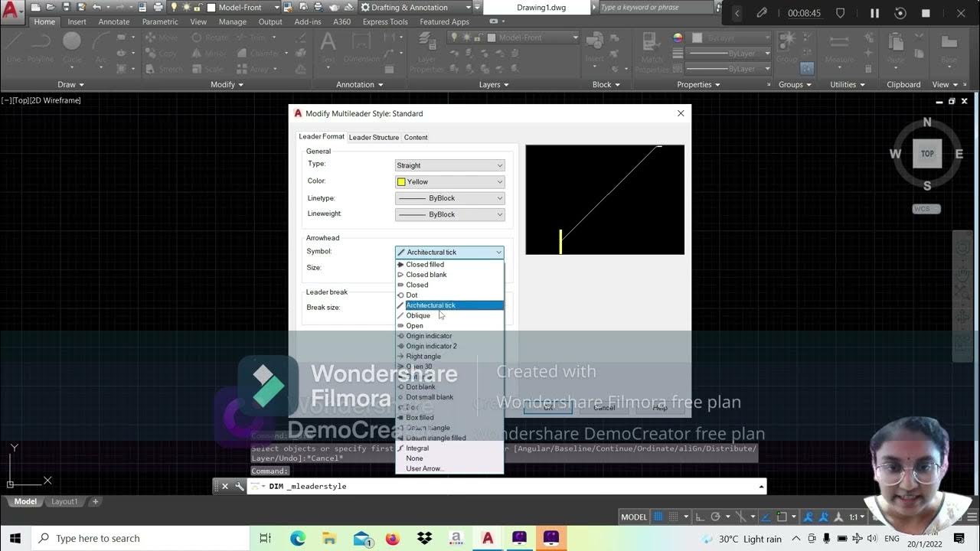The height and width of the screenshot is (551, 980).
Task: Expand the Annotation panel flyout
Action: tap(360, 84)
